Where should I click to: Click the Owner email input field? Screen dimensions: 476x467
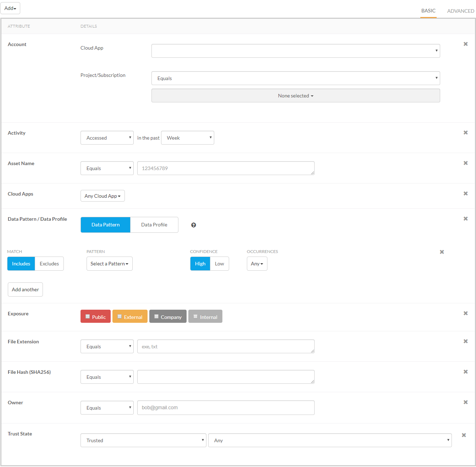pos(226,407)
